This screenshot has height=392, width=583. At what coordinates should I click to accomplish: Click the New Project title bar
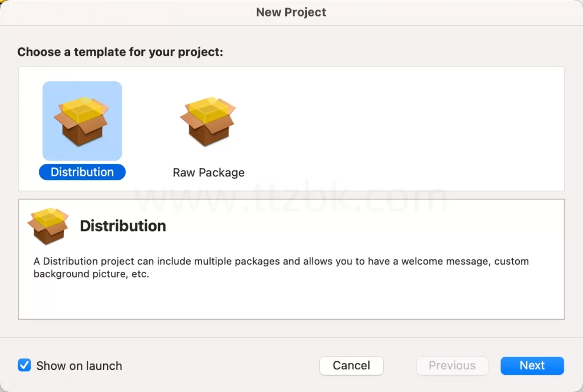coord(291,12)
